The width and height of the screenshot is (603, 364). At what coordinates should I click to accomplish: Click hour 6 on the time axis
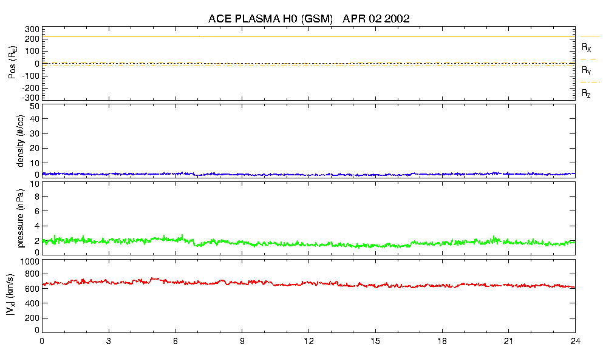175,342
